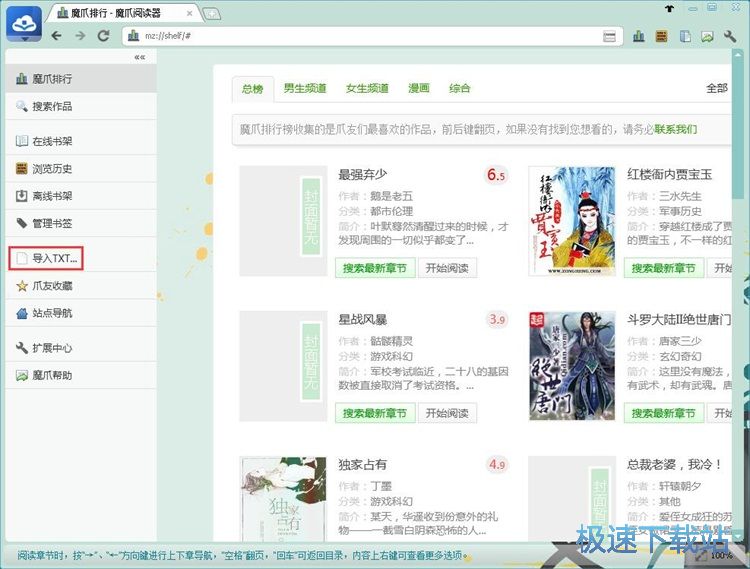This screenshot has height=569, width=750.
Task: Open the bookshelf toolbar icon
Action: [685, 36]
